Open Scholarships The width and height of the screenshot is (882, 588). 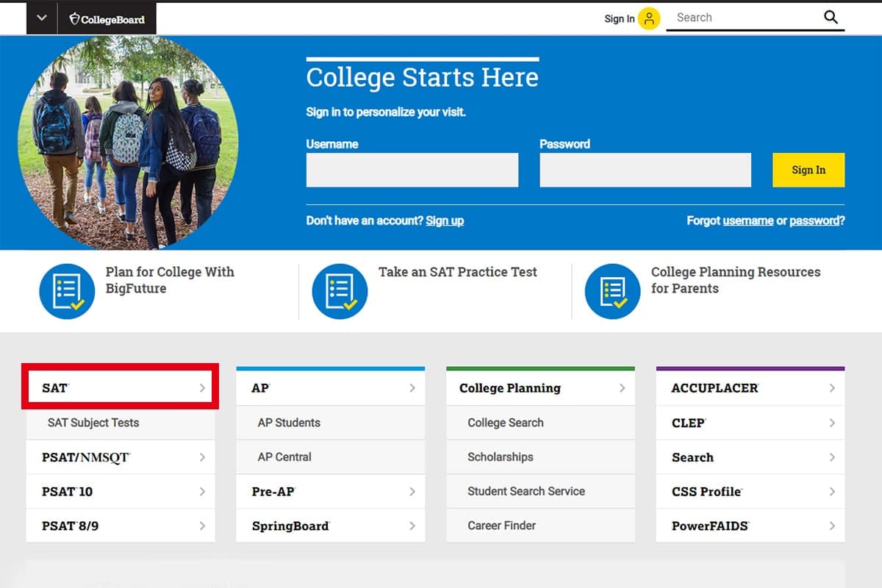[541, 457]
